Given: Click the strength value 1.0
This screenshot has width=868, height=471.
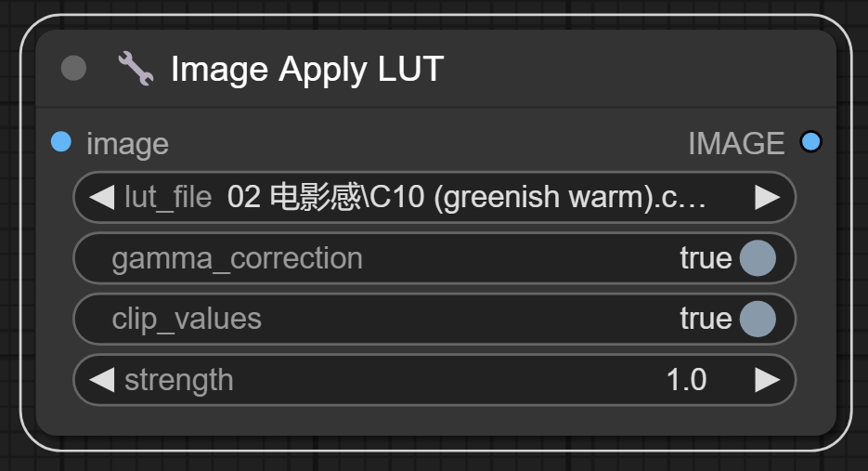Looking at the screenshot, I should click(686, 379).
